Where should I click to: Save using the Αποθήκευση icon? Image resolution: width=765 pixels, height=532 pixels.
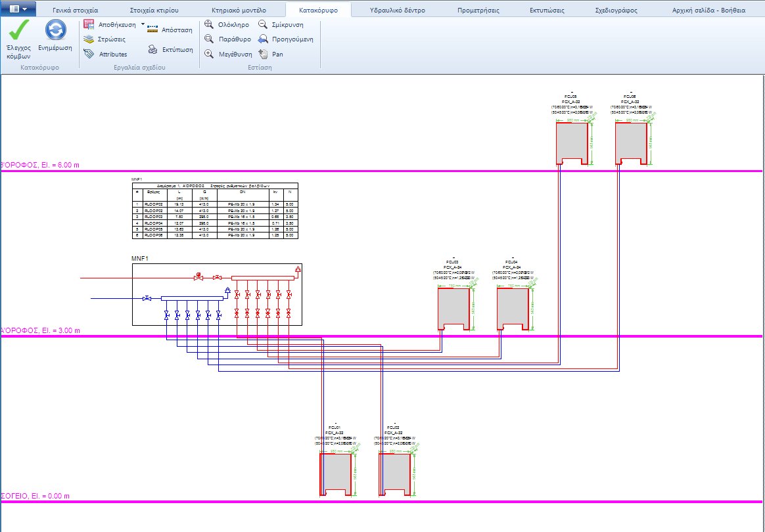click(89, 22)
